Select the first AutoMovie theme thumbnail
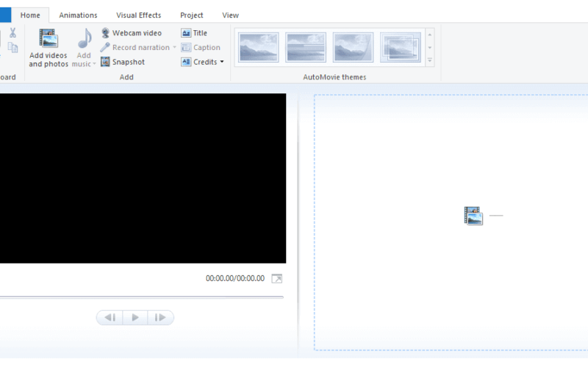588x368 pixels. click(x=259, y=47)
